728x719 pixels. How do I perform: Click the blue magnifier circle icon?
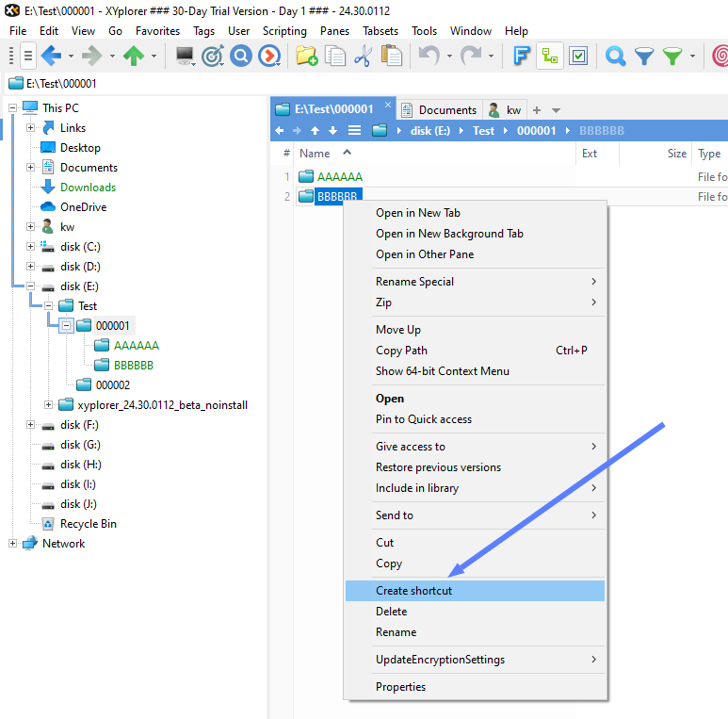(x=241, y=56)
